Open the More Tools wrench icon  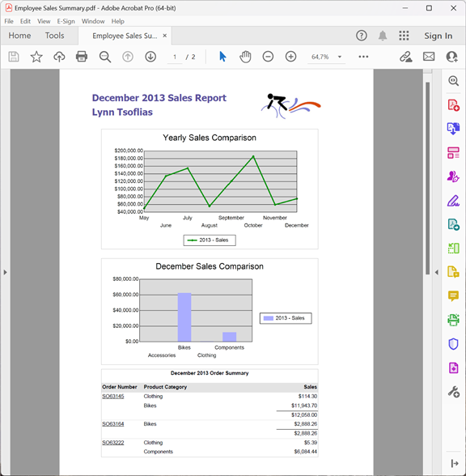click(453, 392)
